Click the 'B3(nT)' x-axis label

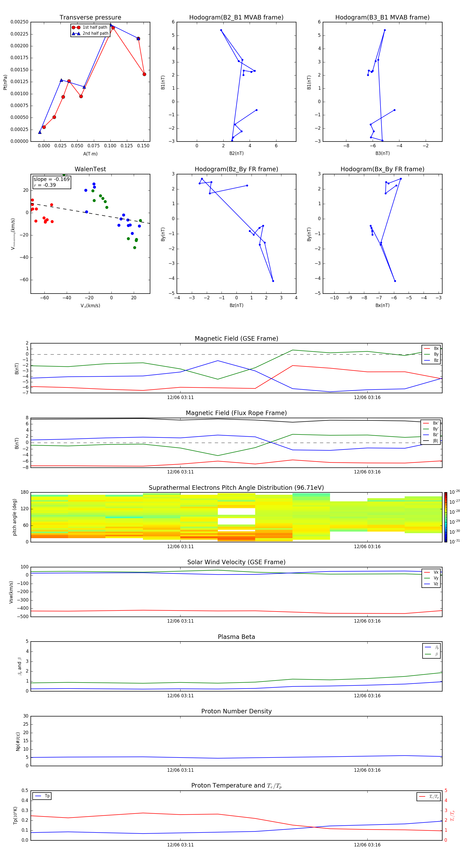click(382, 153)
